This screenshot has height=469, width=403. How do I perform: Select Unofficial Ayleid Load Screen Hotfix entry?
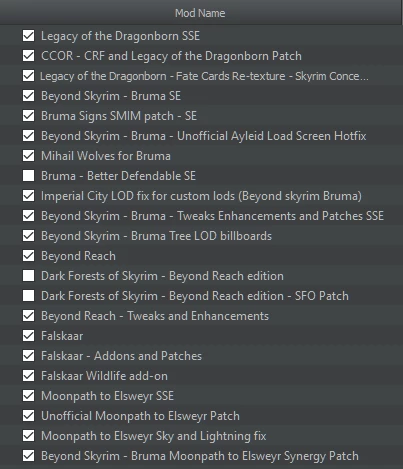tap(201, 136)
